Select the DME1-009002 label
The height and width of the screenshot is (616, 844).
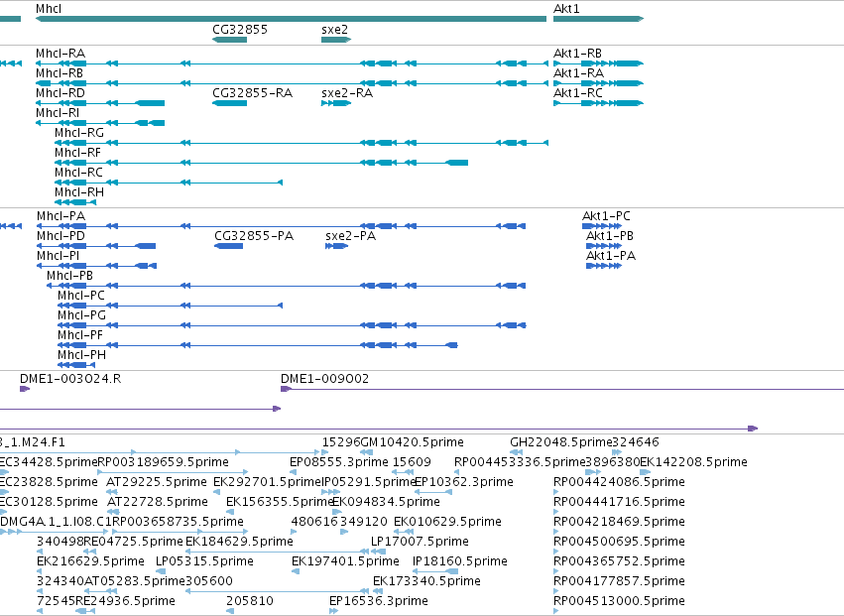coord(325,379)
